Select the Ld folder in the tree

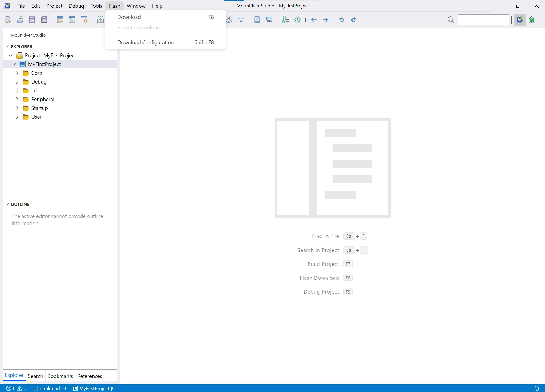click(34, 90)
